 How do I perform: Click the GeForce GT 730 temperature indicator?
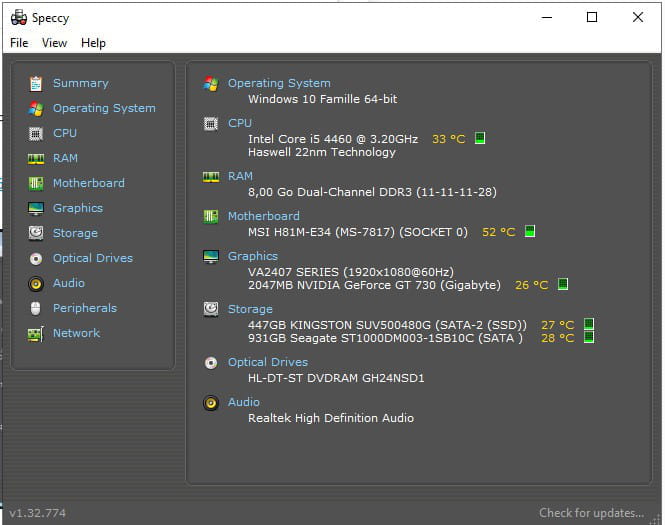click(x=563, y=284)
